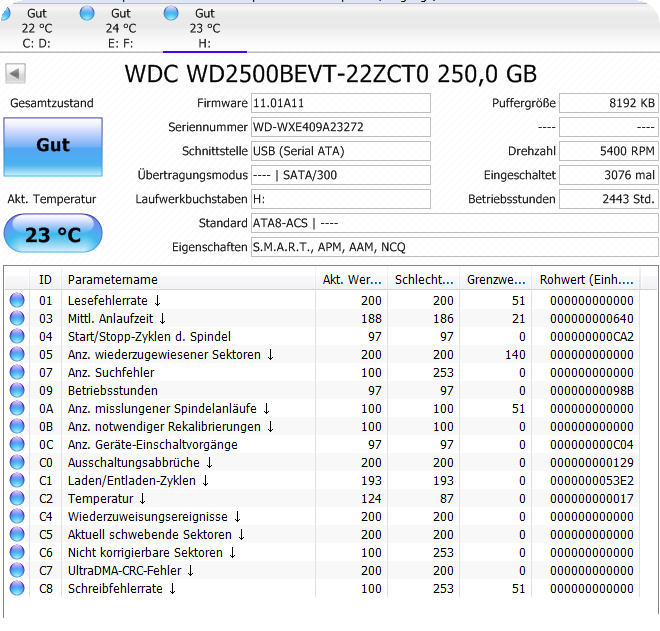Click raw value 000000000129 of Ausschaltungsabbrüche
The height and width of the screenshot is (631, 660).
coord(592,463)
